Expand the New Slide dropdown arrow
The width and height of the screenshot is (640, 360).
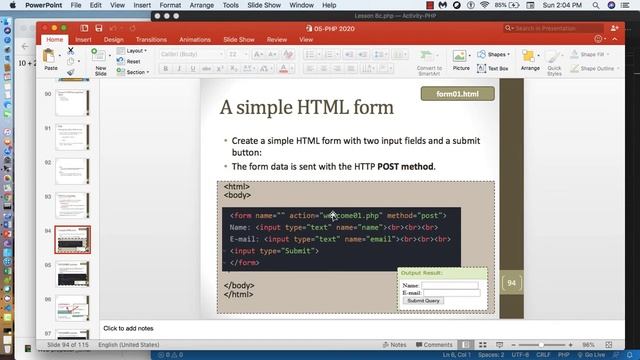(110, 56)
